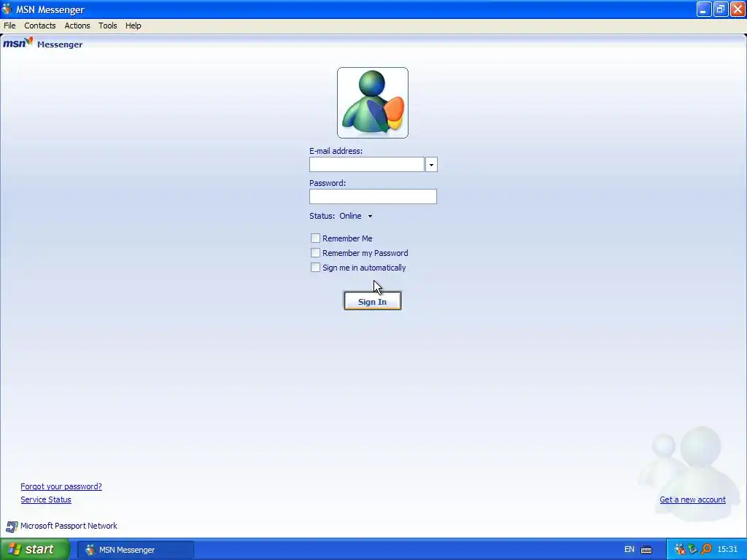747x560 pixels.
Task: Click Get a new account link
Action: pyautogui.click(x=693, y=499)
